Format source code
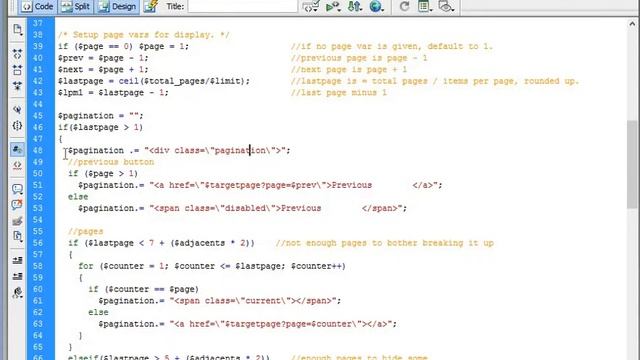Viewport: 640px width, 360px height. click(x=17, y=292)
